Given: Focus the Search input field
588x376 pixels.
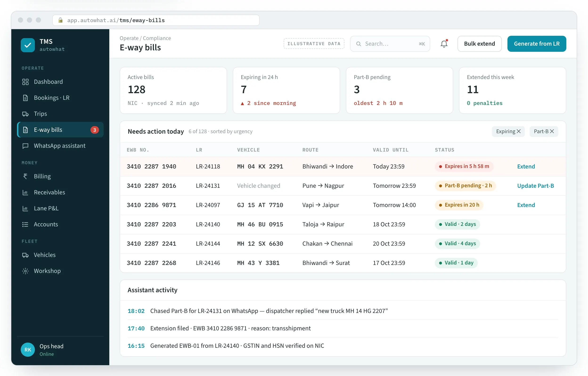Looking at the screenshot, I should [390, 44].
